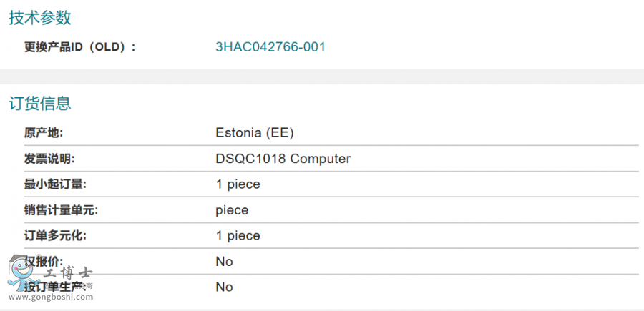
Task: Click the 订单多元化 field label
Action: (55, 236)
